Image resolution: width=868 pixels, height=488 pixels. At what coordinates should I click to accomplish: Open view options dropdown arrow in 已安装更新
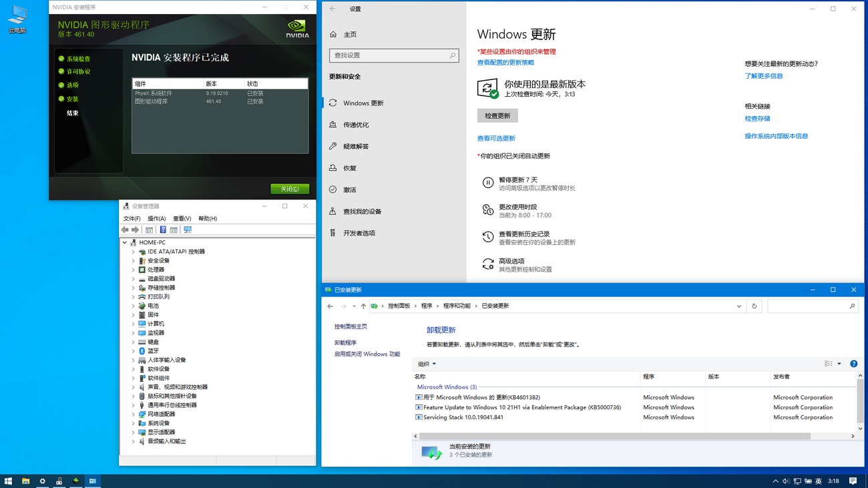[x=839, y=364]
